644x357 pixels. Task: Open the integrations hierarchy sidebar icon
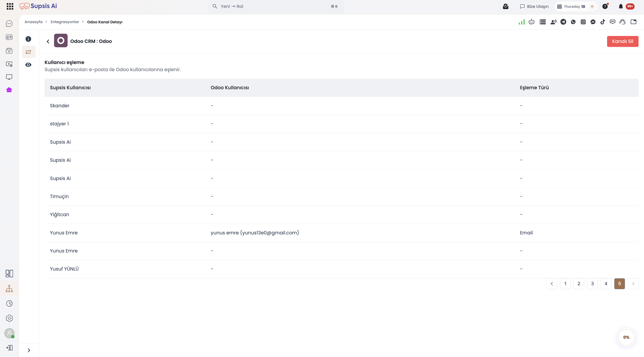point(9,289)
